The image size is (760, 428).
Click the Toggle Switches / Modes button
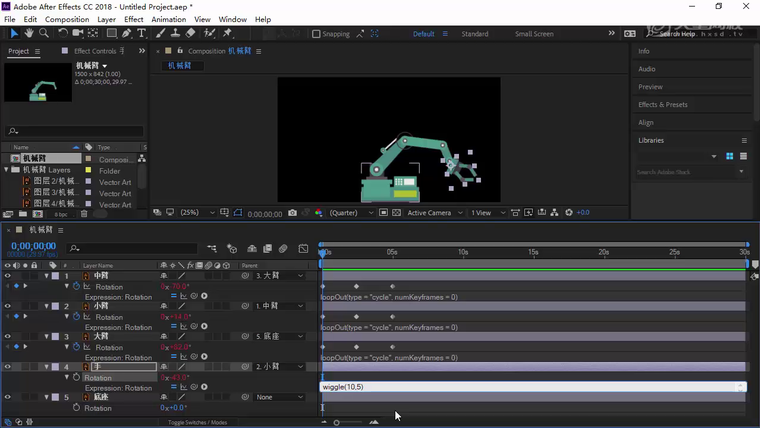point(197,423)
